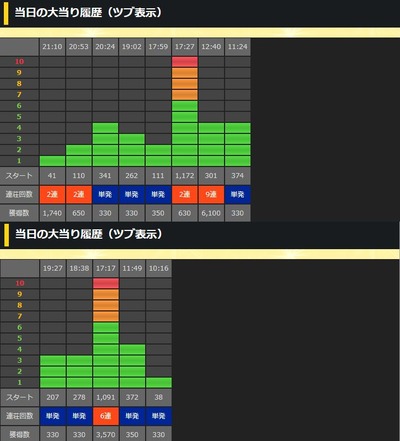Viewport: 400px width, 441px height.
Task: Click the start count 301 cell
Action: (211, 176)
